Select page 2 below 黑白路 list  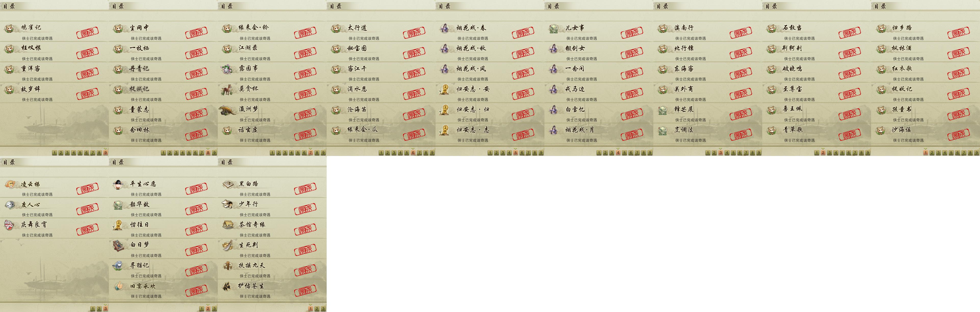317,309
